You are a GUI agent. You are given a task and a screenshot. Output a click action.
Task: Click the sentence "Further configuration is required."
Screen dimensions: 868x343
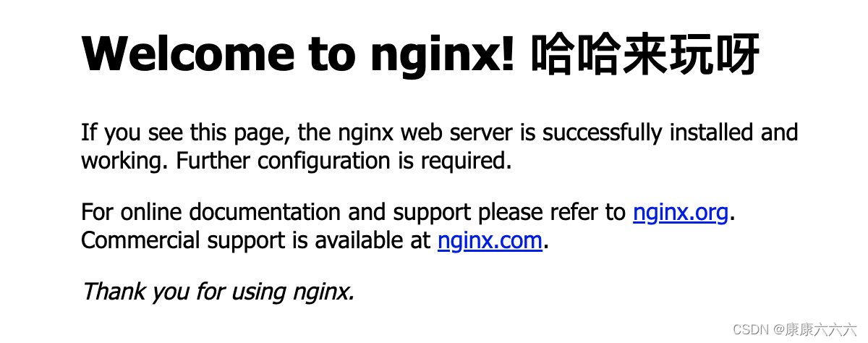click(344, 161)
